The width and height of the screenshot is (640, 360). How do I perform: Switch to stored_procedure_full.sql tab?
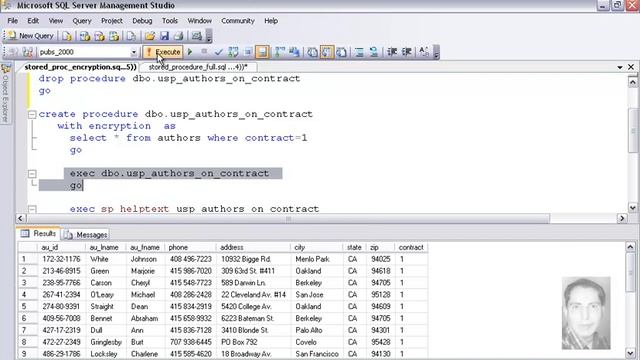pyautogui.click(x=197, y=67)
